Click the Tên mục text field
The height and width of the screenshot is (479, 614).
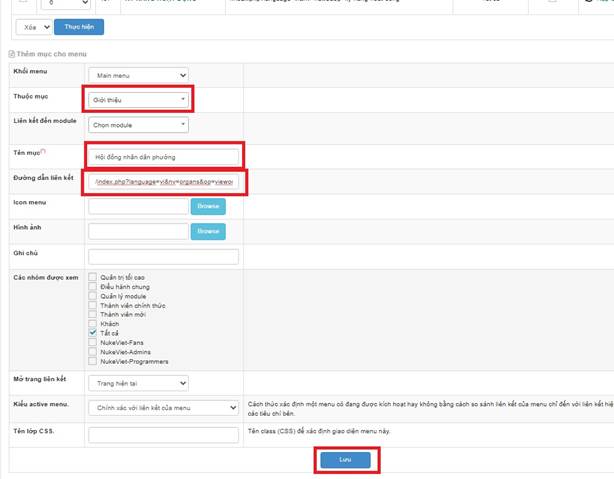click(164, 157)
